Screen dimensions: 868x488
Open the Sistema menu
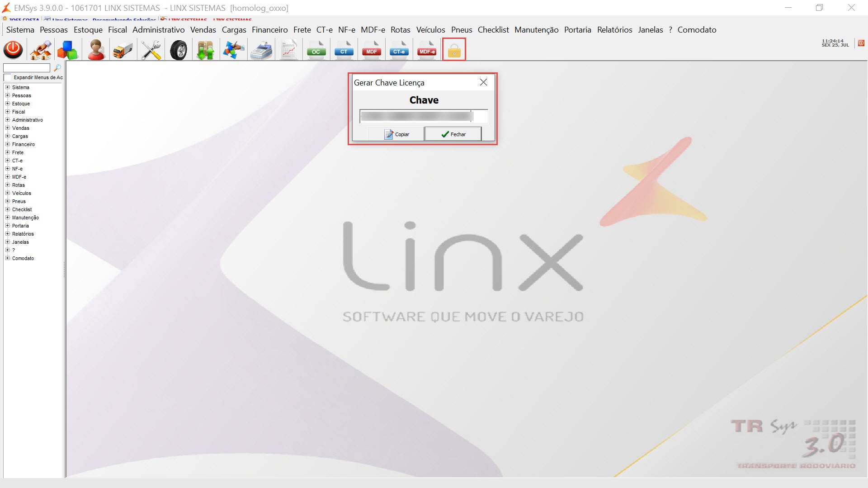(x=20, y=30)
